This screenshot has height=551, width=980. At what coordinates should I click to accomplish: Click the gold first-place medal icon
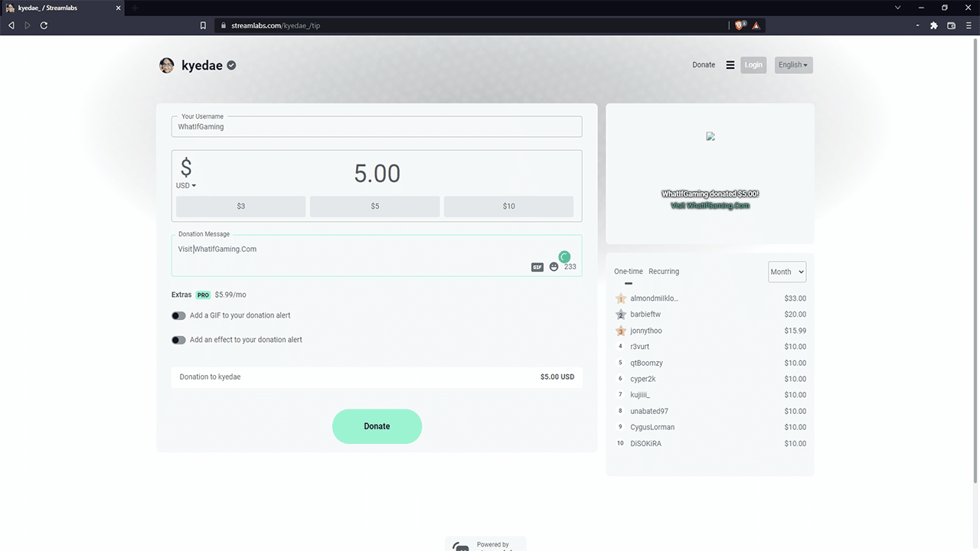pyautogui.click(x=621, y=298)
